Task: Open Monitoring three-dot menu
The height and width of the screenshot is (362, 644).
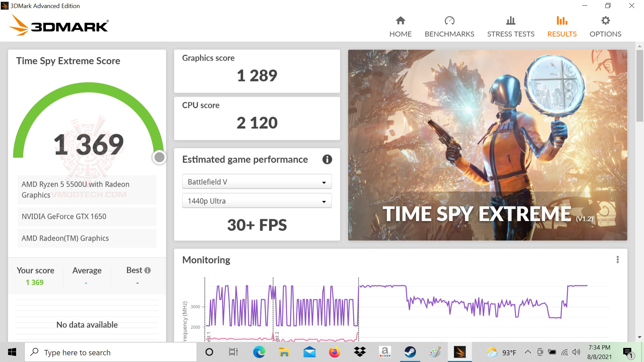Action: click(618, 260)
